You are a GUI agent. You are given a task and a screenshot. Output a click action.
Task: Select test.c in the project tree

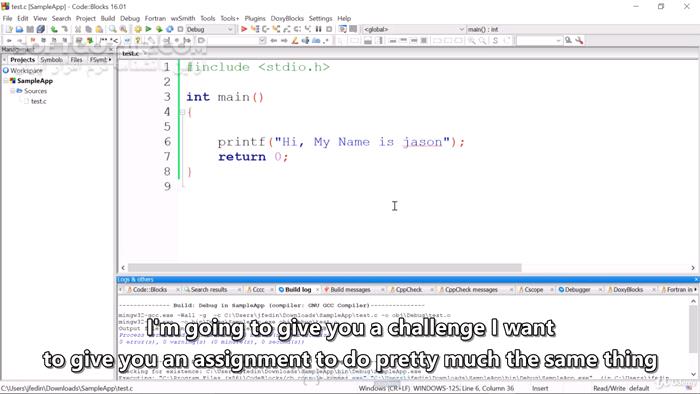coord(38,101)
